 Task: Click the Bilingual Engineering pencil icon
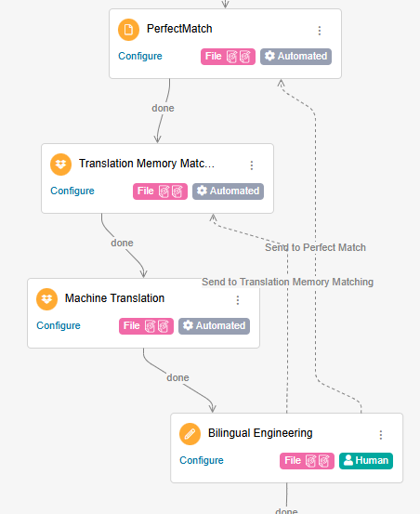coord(190,434)
